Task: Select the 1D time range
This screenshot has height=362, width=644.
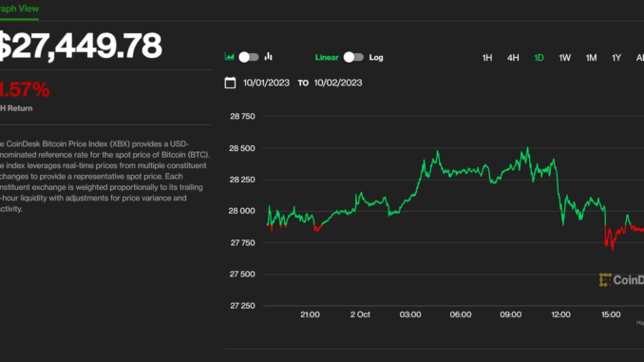Action: tap(539, 58)
